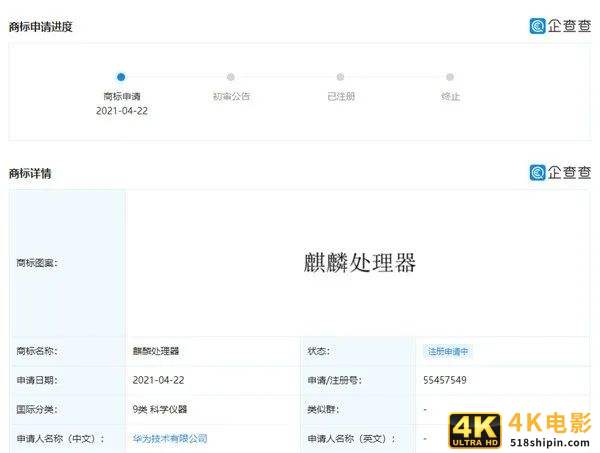The image size is (600, 453).
Task: Click the 商标申请进度 section heading
Action: coord(41,27)
